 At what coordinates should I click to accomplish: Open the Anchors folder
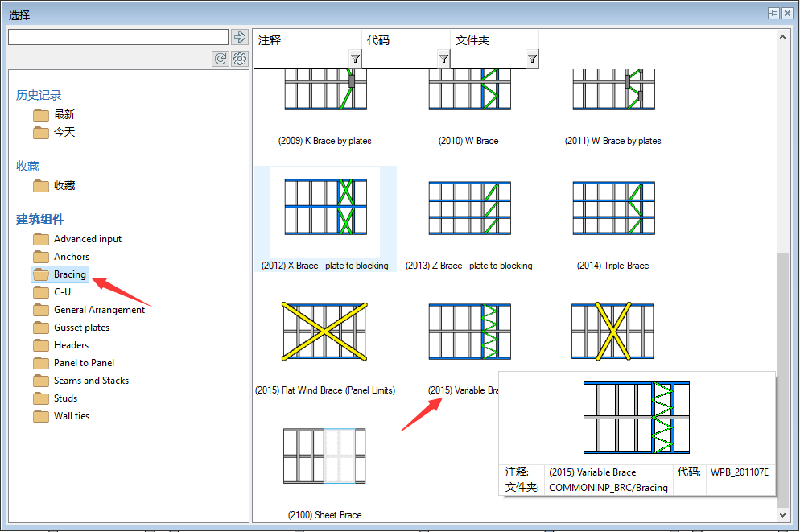pyautogui.click(x=61, y=257)
